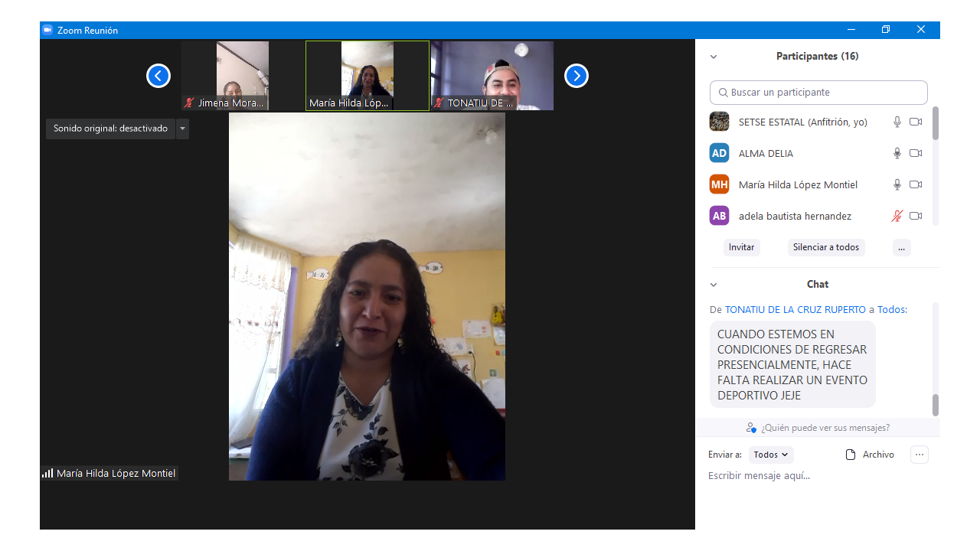Collapse the Chat panel chevron
The width and height of the screenshot is (980, 551).
[x=714, y=285]
